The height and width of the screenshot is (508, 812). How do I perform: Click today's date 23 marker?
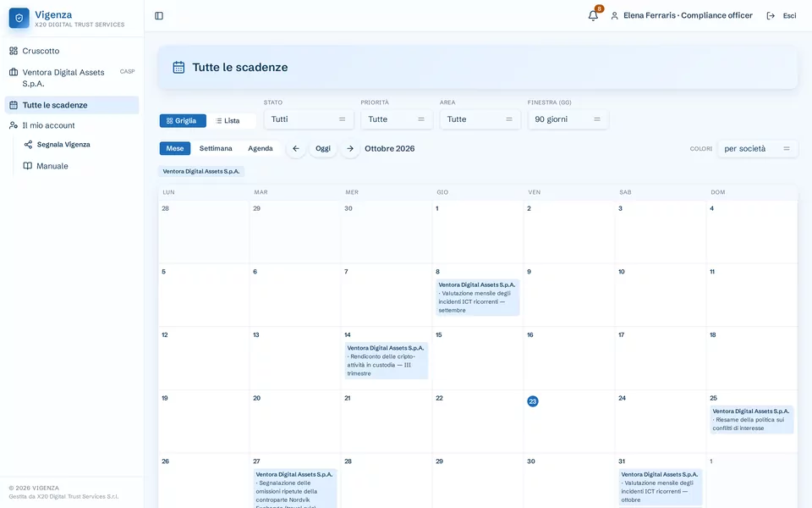click(x=532, y=401)
